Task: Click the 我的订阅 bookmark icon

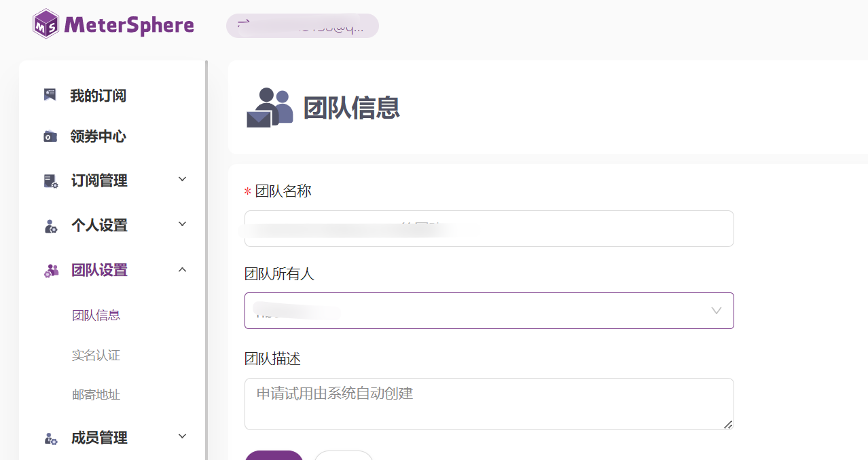Action: (49, 94)
